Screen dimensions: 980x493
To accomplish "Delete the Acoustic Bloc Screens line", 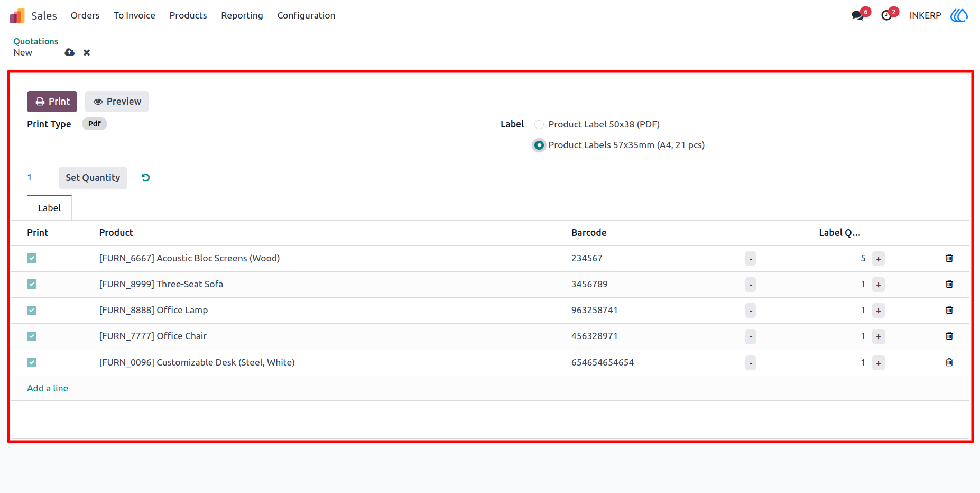I will (949, 258).
